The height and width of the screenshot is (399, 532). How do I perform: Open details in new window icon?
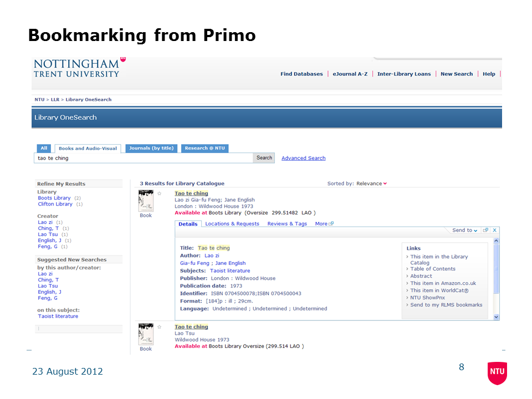pyautogui.click(x=485, y=230)
